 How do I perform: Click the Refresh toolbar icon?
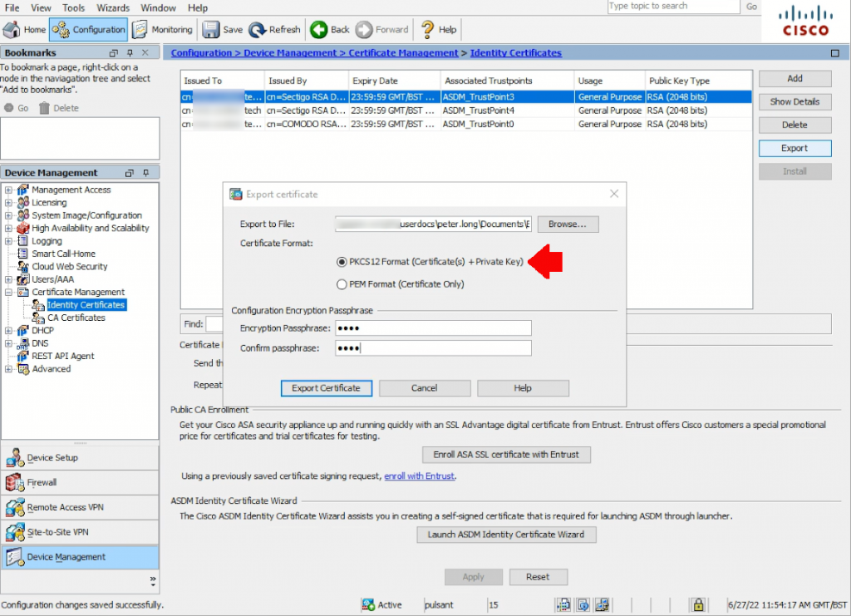(257, 29)
